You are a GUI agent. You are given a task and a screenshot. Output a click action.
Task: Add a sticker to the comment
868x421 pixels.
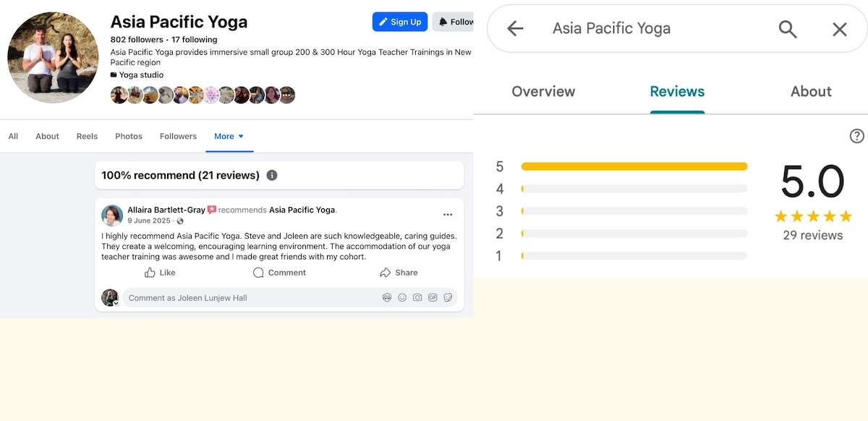click(x=448, y=297)
